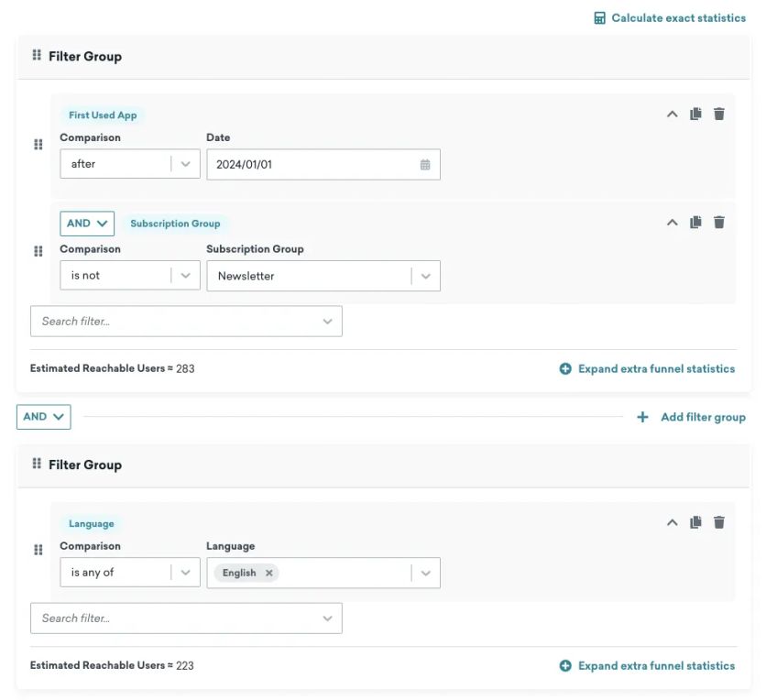The height and width of the screenshot is (700, 766).
Task: Delete the Language filter
Action: (x=719, y=523)
